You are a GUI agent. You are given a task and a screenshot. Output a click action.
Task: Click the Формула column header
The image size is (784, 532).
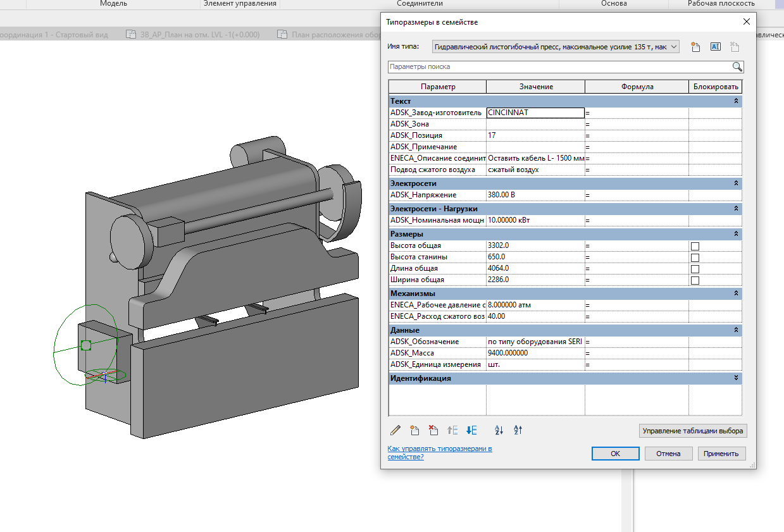click(x=637, y=87)
